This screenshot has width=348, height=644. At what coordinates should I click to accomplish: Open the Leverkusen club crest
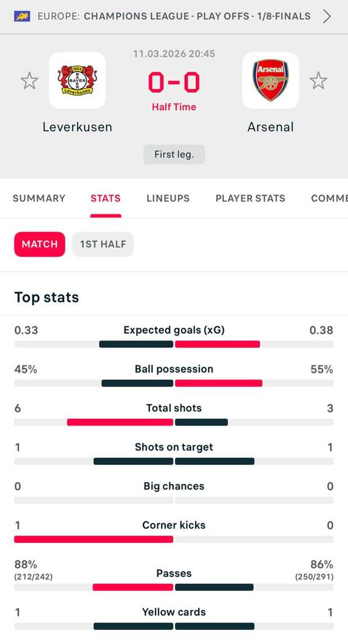[x=77, y=80]
